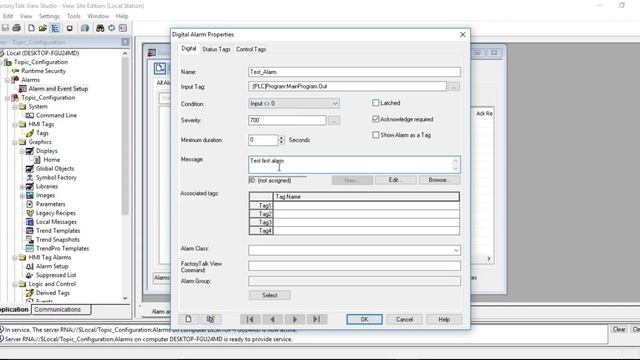This screenshot has height=360, width=640.
Task: Collapse the System folder
Action: point(15,107)
